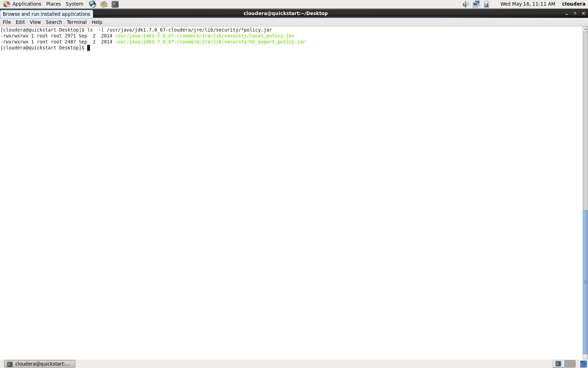The height and width of the screenshot is (368, 588).
Task: Click the volume speaker icon in the panel
Action: click(465, 4)
